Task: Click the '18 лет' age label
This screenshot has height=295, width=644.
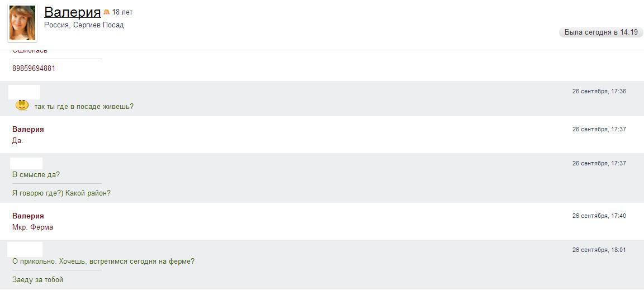Action: [122, 12]
